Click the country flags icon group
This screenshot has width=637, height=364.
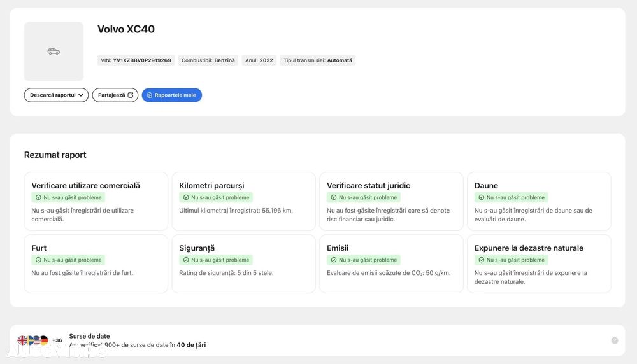pyautogui.click(x=33, y=340)
